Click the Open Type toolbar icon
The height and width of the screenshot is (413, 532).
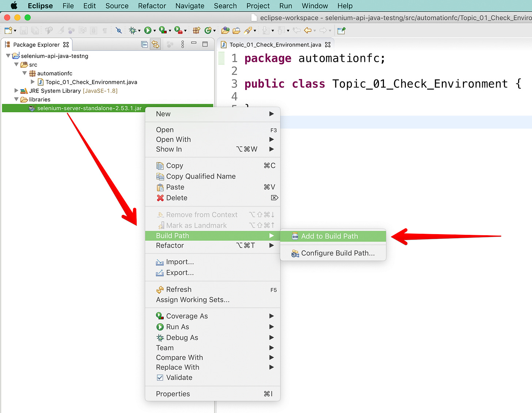(x=225, y=31)
